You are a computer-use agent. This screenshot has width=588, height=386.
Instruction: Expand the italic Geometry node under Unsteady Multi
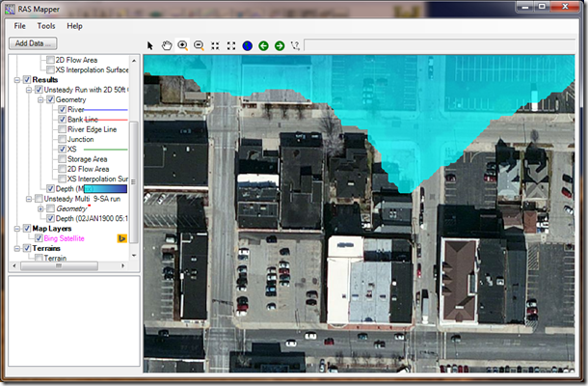point(40,208)
